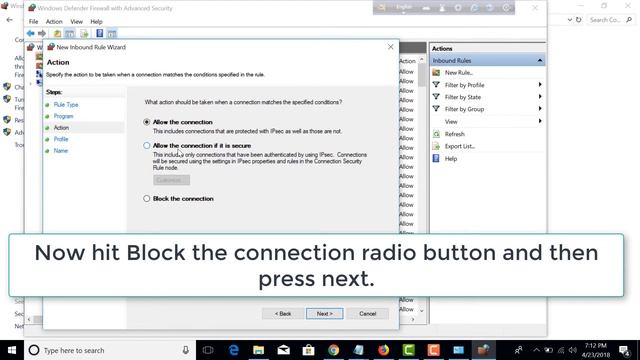Click the Next button in wizard
Image resolution: width=640 pixels, height=360 pixels.
pyautogui.click(x=324, y=313)
